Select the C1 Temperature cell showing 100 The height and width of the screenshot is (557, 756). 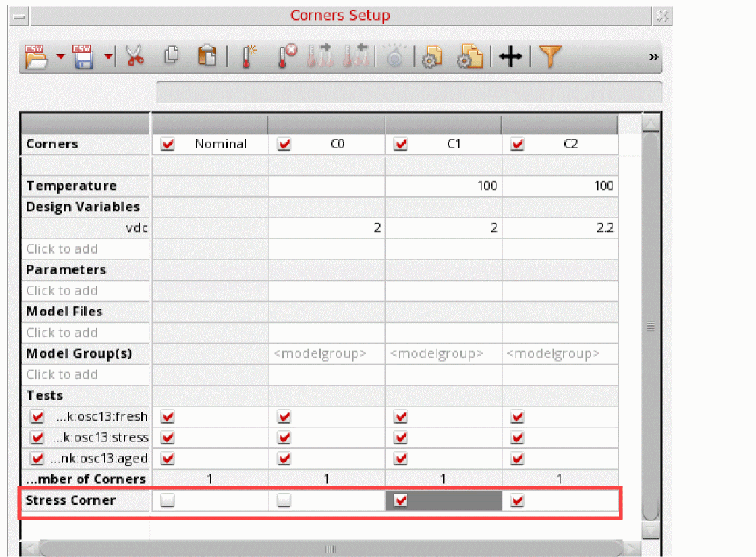pyautogui.click(x=443, y=186)
